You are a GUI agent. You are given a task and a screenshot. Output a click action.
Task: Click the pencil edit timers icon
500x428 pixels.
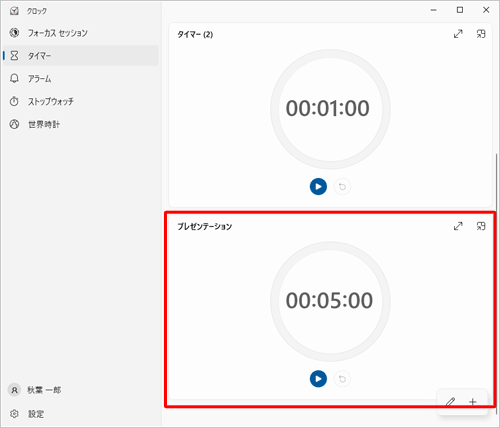tap(450, 402)
